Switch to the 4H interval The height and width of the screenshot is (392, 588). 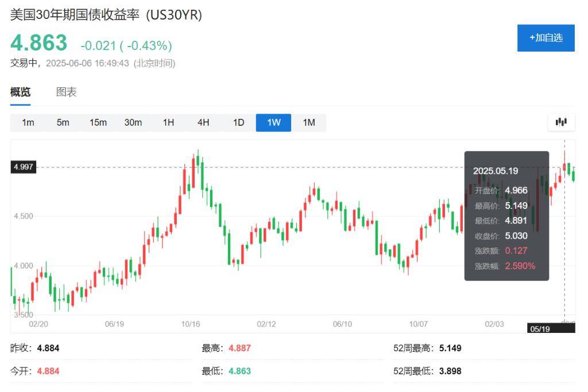pos(203,122)
